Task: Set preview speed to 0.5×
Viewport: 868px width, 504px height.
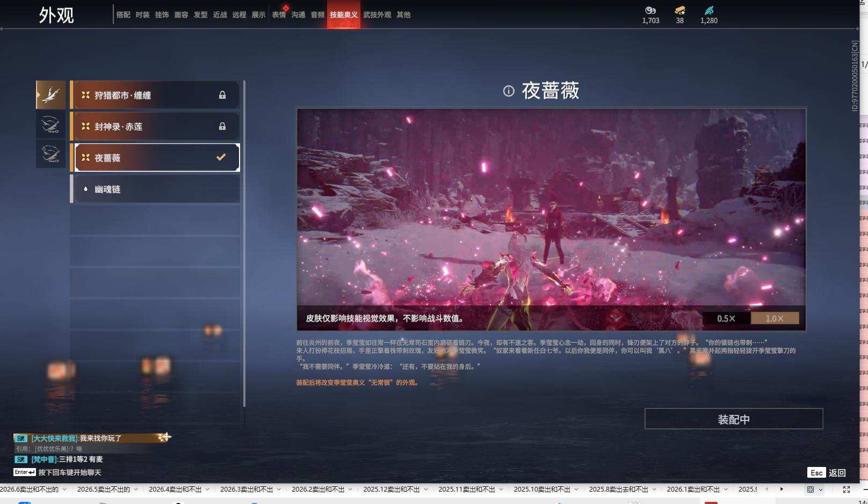Action: pyautogui.click(x=726, y=318)
